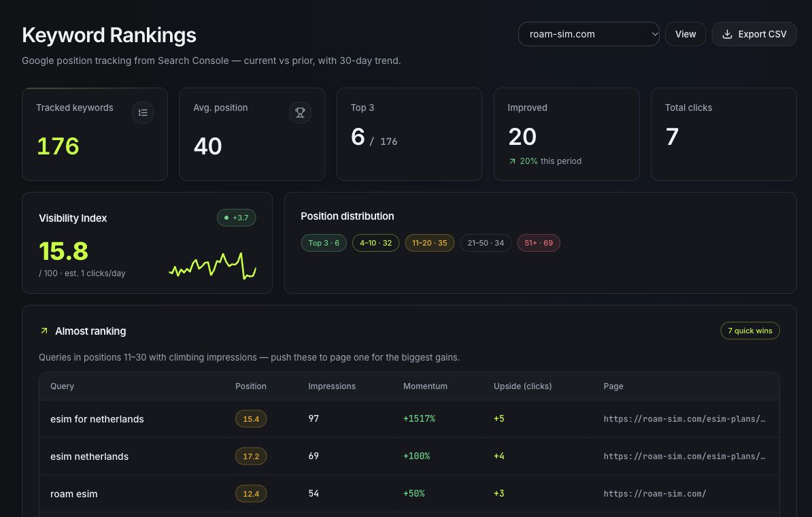Click the up-right arrow beside 20% this period
This screenshot has width=812, height=517.
click(x=512, y=161)
